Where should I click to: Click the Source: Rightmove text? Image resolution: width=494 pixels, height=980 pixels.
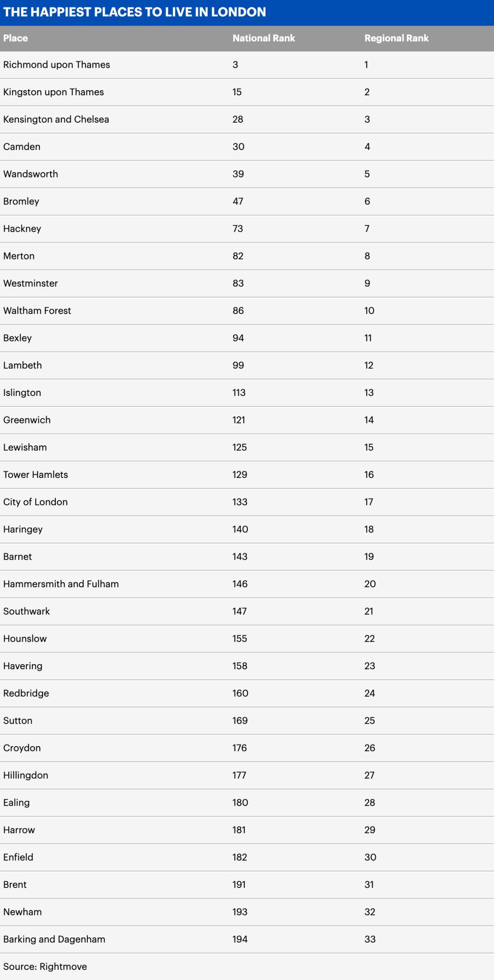pyautogui.click(x=45, y=967)
